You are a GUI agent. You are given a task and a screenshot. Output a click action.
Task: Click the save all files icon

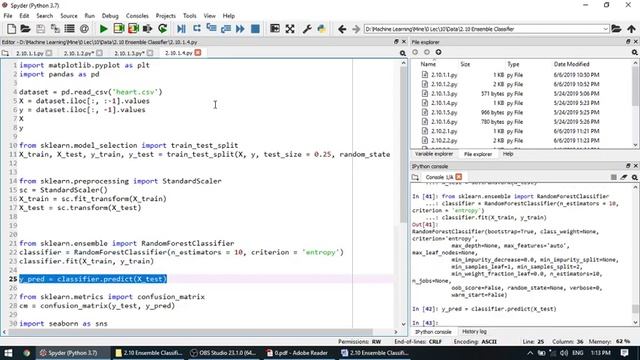click(55, 29)
